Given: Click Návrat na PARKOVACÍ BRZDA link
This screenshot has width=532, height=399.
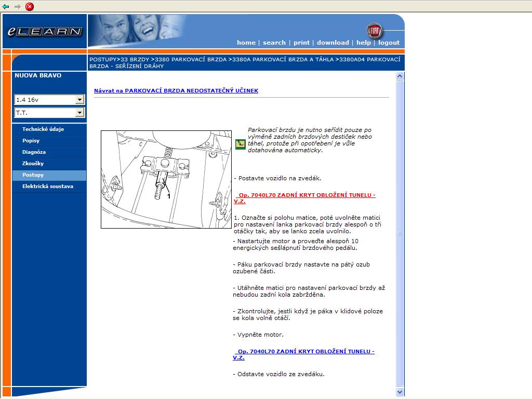Looking at the screenshot, I should click(x=176, y=91).
